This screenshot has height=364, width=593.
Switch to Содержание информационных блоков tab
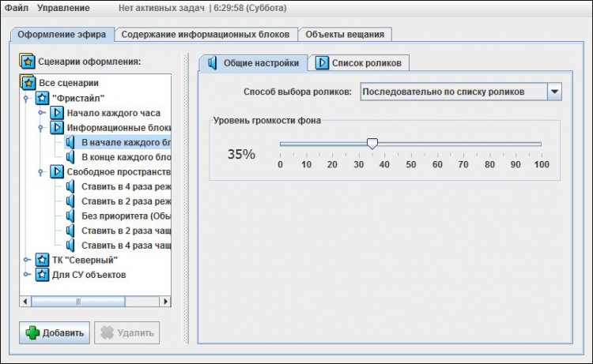206,35
